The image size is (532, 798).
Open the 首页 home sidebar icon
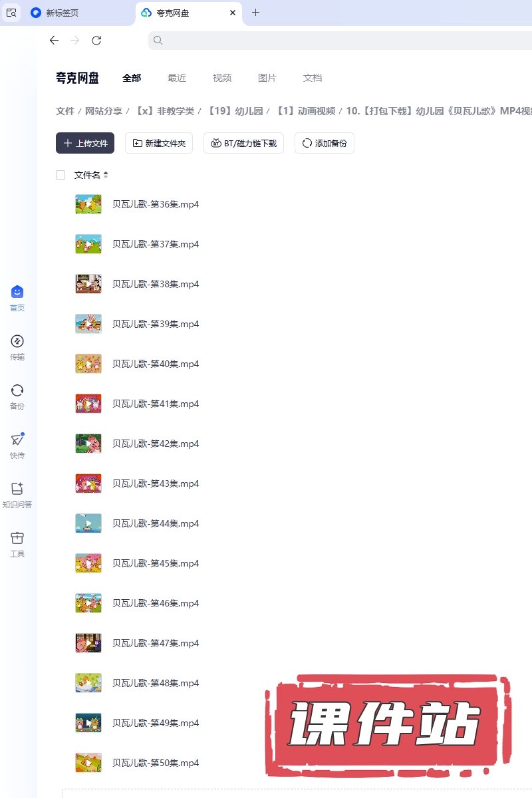(17, 298)
